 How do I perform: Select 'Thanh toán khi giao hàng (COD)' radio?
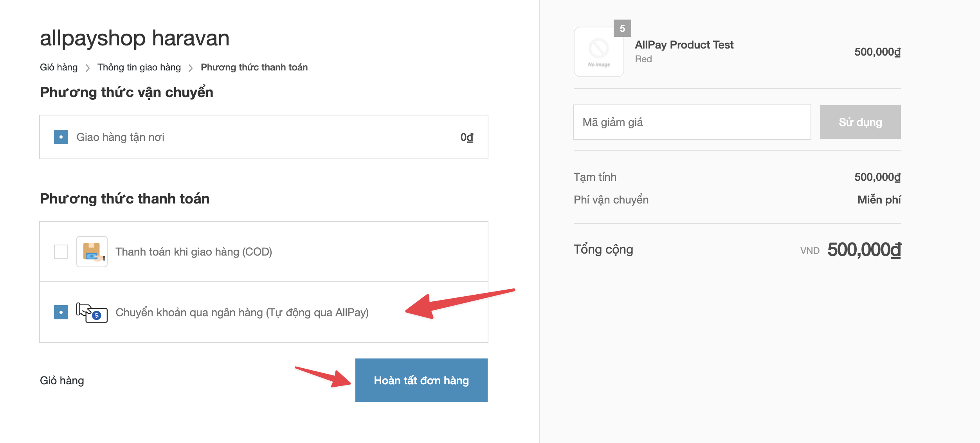61,252
